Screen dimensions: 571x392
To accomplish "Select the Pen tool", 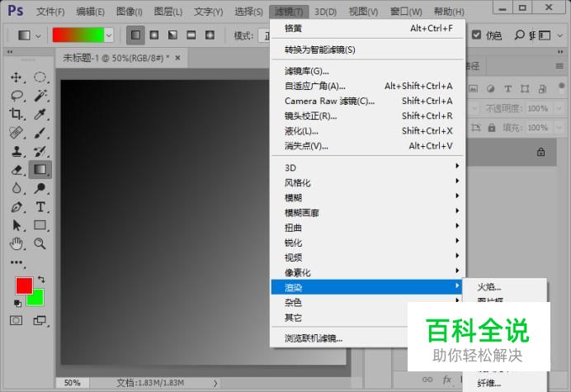I will (x=16, y=207).
